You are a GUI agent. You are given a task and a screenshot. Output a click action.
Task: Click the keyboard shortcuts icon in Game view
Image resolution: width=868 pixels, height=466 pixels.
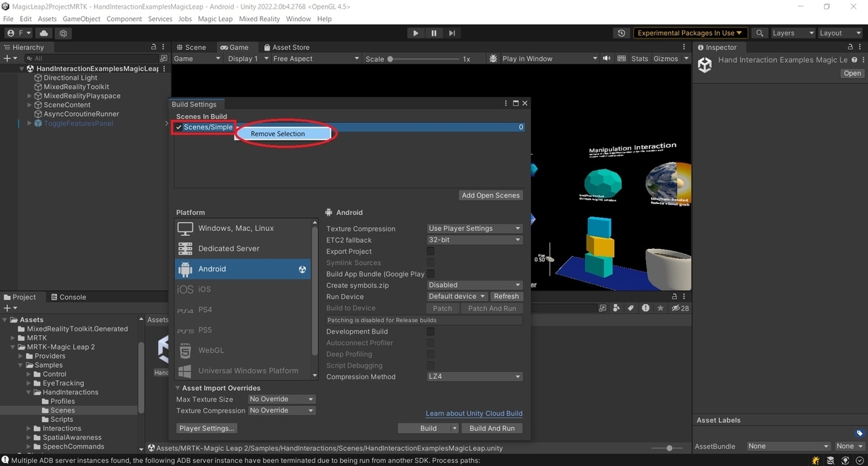point(621,59)
